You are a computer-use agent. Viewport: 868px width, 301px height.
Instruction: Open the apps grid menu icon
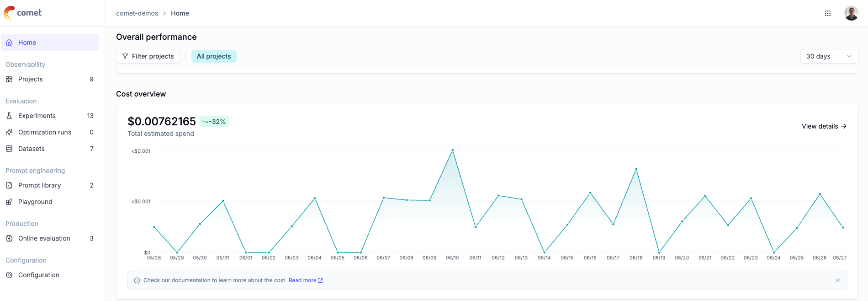827,13
